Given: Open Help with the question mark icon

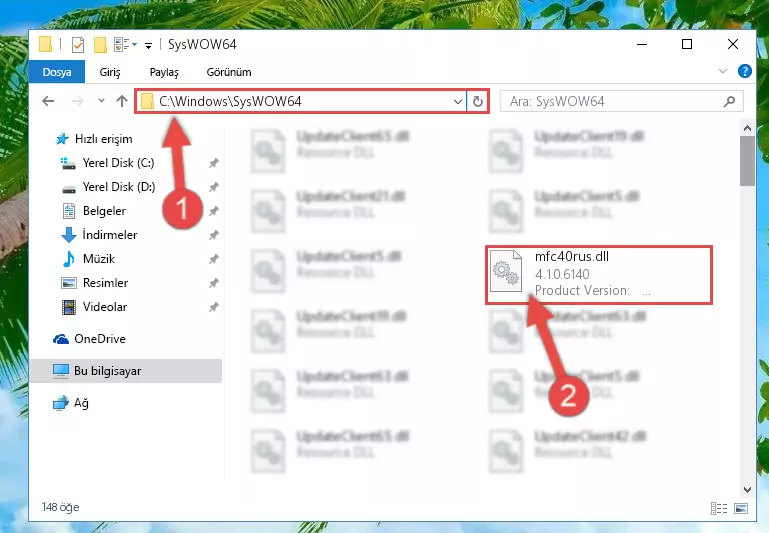Looking at the screenshot, I should point(744,72).
